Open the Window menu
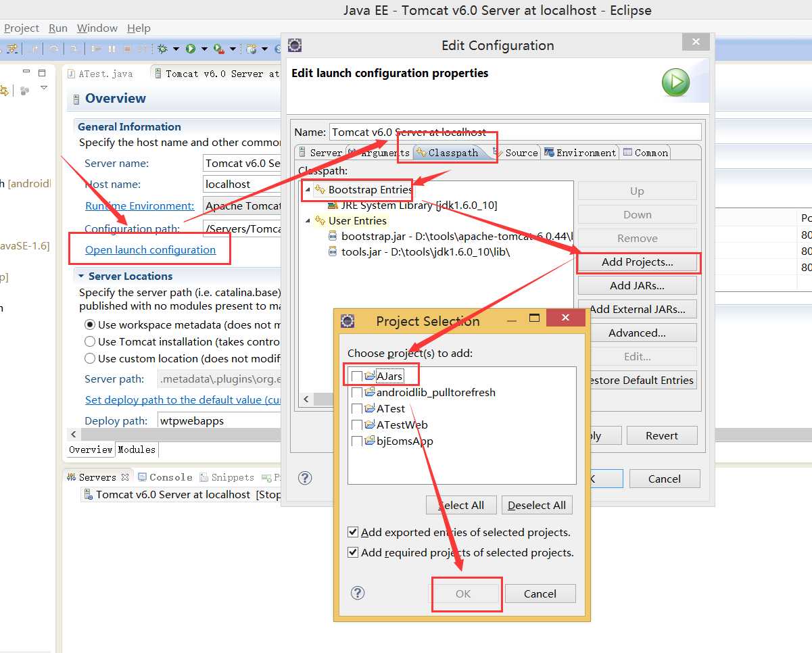The image size is (812, 653). (x=97, y=28)
